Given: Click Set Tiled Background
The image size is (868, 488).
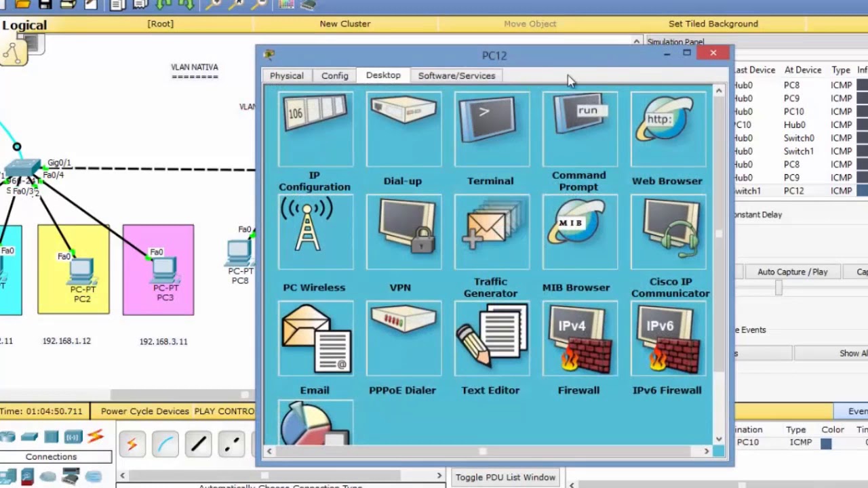Looking at the screenshot, I should pos(713,24).
